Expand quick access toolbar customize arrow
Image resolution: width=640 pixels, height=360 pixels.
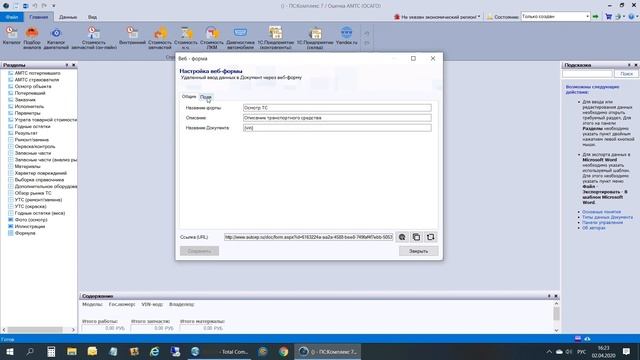click(x=53, y=6)
